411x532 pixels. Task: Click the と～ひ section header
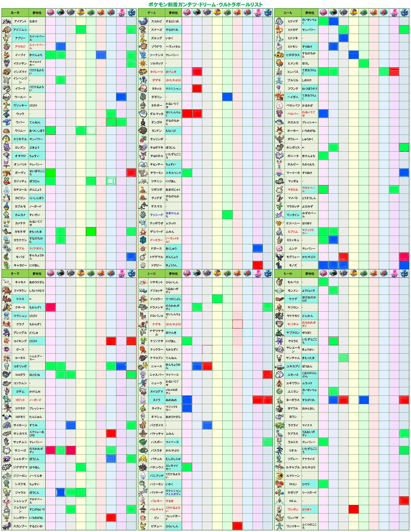pos(151,274)
